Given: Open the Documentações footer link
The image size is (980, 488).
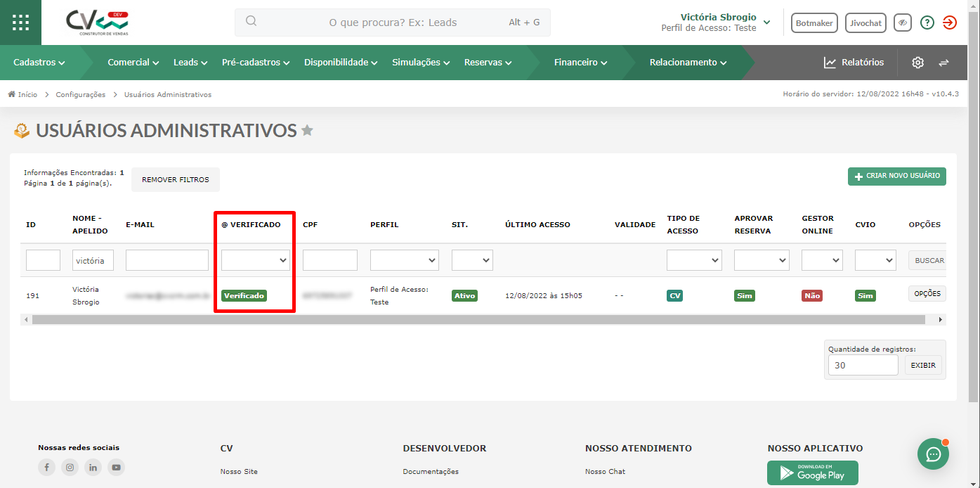Looking at the screenshot, I should click(x=431, y=471).
